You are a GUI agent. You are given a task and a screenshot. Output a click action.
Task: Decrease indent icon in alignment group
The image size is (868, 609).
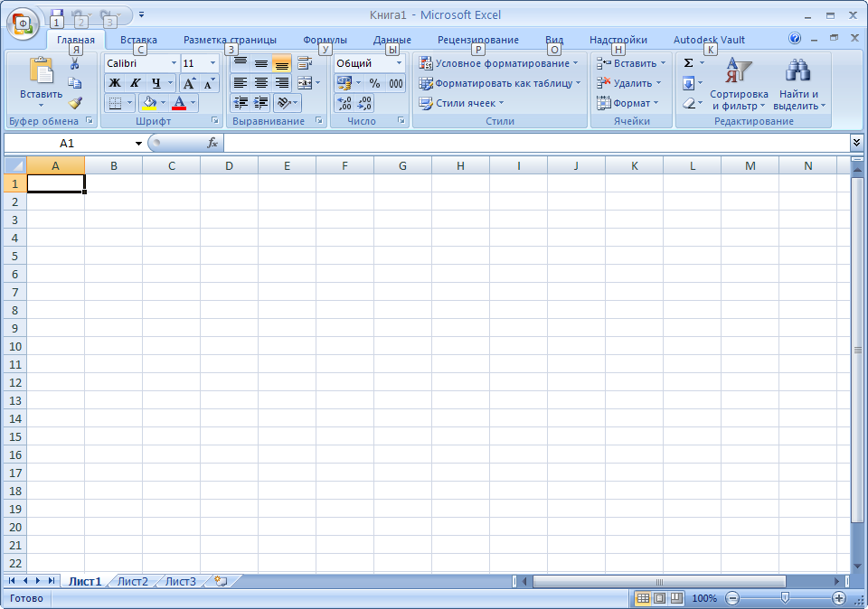pyautogui.click(x=241, y=103)
